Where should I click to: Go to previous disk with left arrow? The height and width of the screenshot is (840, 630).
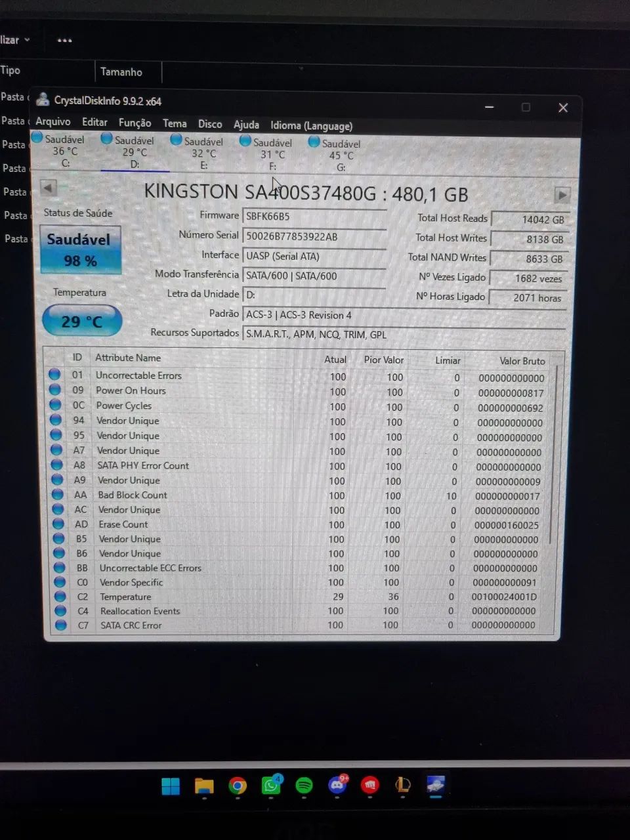49,188
